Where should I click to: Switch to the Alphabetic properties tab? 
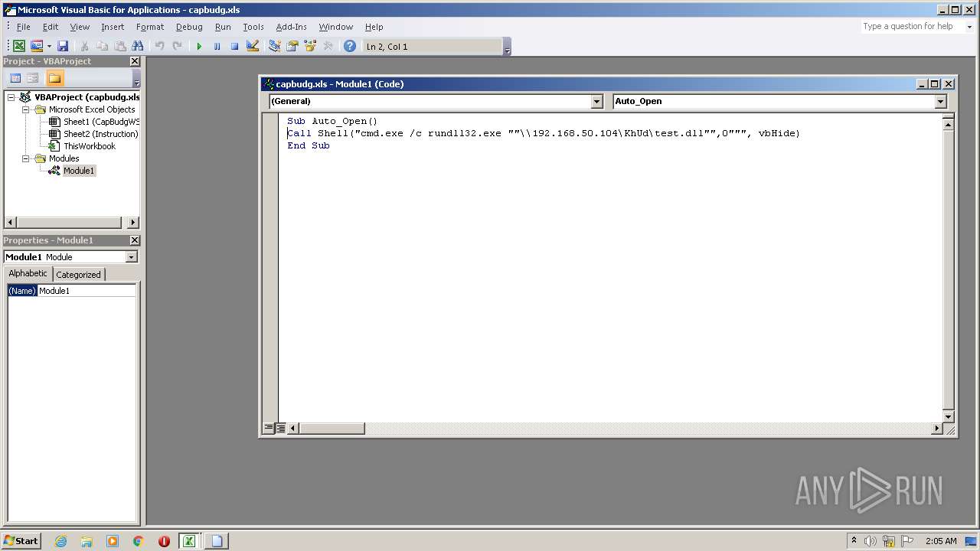pyautogui.click(x=28, y=274)
